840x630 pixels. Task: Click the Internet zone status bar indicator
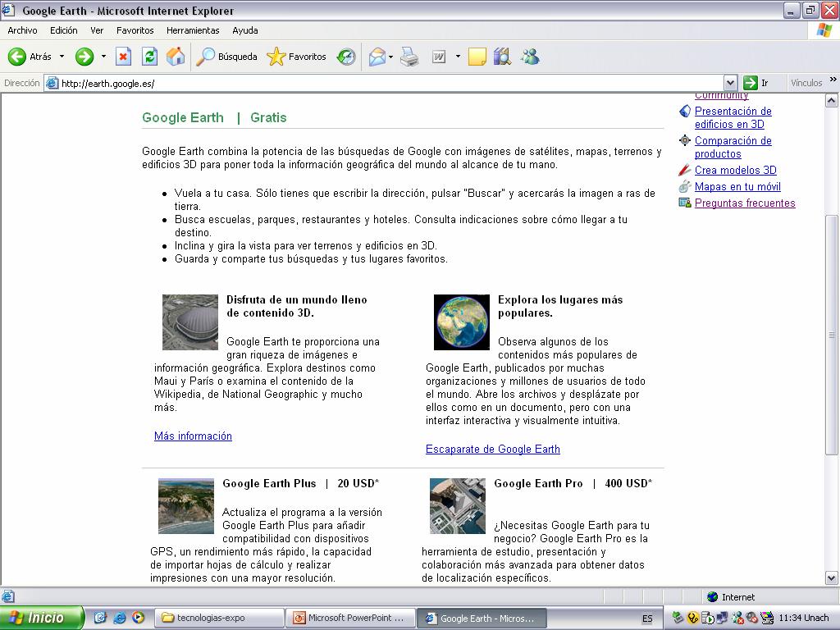click(x=731, y=597)
